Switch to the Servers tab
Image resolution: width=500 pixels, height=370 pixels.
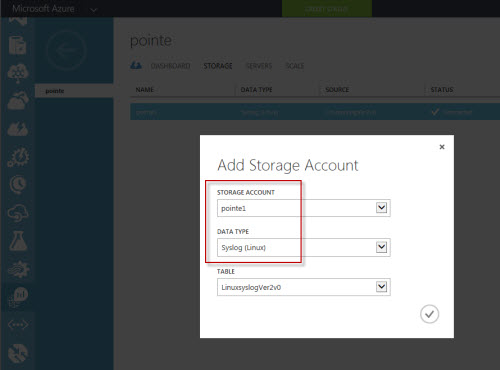(x=259, y=66)
